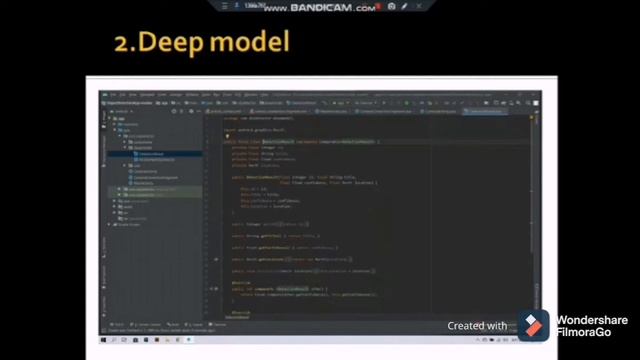Viewport: 640px width, 360px height.
Task: Open the app run configuration dropdown
Action: [341, 103]
